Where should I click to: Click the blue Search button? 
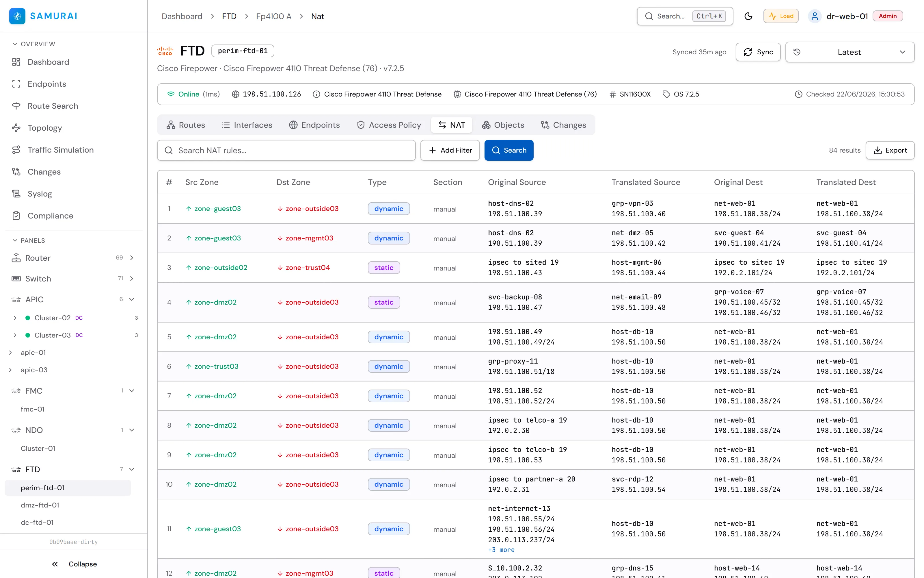click(x=509, y=150)
